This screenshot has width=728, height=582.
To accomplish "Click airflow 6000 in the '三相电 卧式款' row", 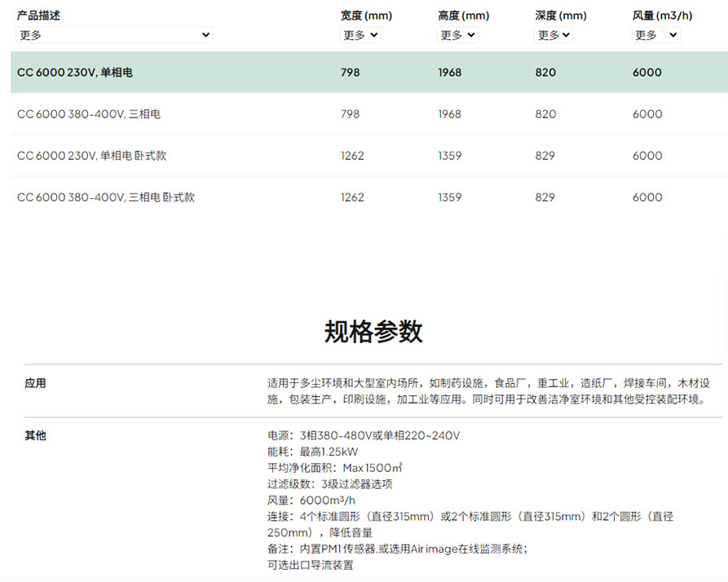I will [x=647, y=197].
